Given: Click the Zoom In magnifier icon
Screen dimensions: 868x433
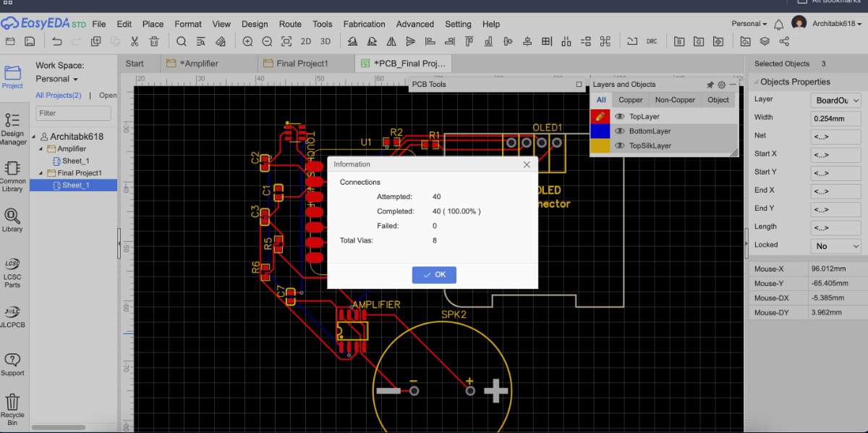Looking at the screenshot, I should [x=248, y=41].
